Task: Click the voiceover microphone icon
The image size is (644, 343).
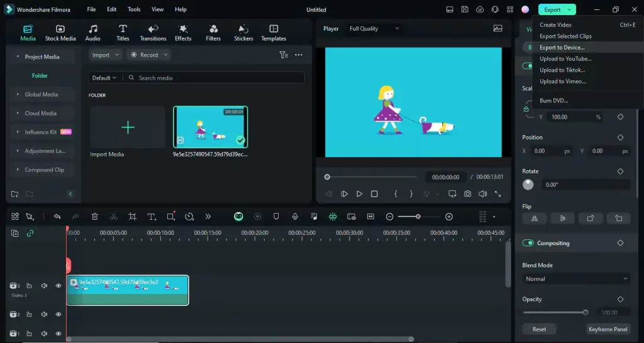Action: 295,217
